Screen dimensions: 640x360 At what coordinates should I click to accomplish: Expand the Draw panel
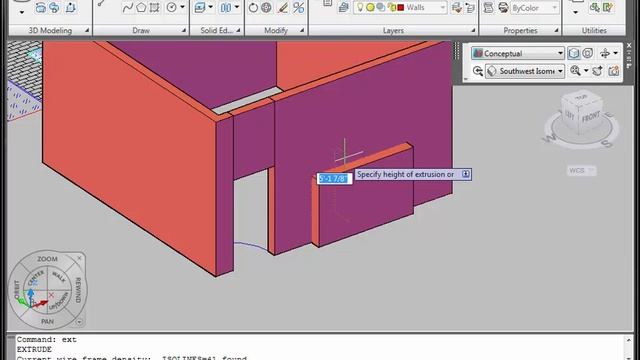[184, 30]
